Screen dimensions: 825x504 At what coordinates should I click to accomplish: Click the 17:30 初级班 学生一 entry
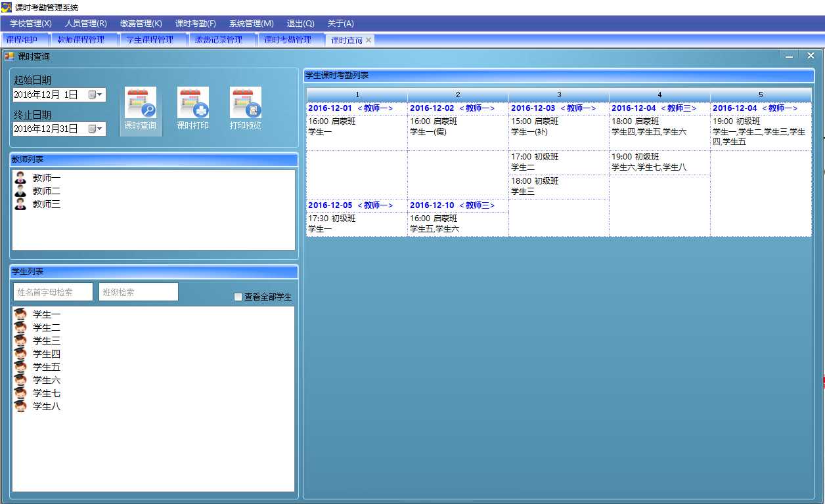[x=357, y=224]
